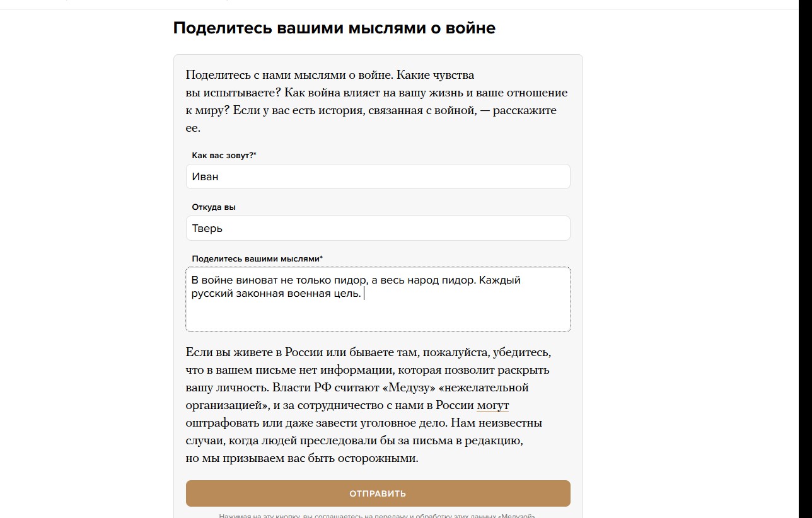The width and height of the screenshot is (812, 518).
Task: Click the warning paragraph beginning Если вы живете
Action: tap(369, 405)
